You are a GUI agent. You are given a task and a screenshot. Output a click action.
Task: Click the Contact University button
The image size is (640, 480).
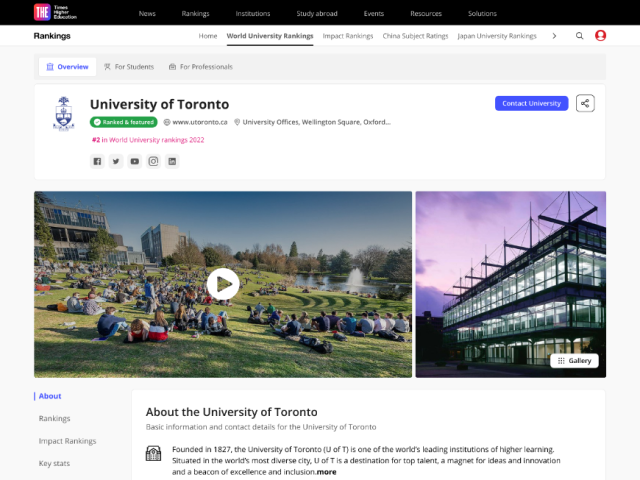[x=531, y=103]
